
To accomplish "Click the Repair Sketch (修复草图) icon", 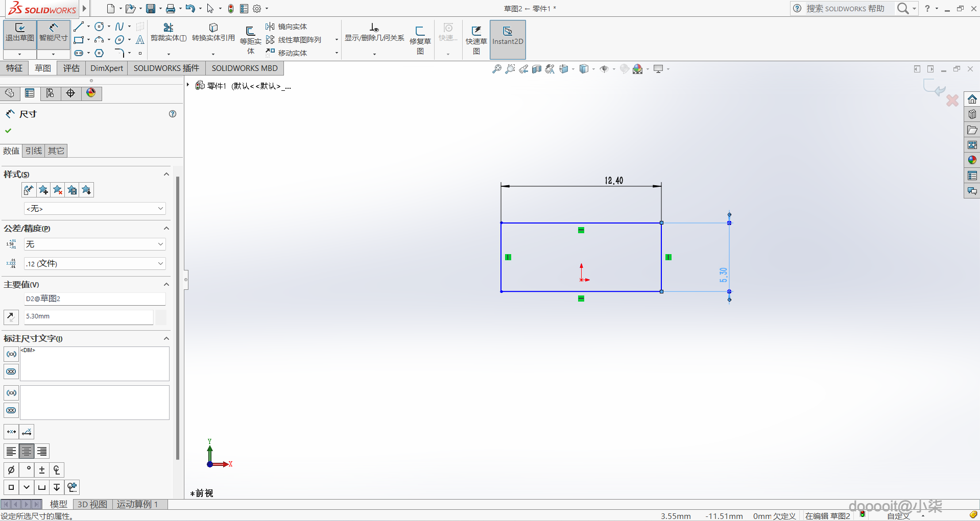I will pos(420,40).
